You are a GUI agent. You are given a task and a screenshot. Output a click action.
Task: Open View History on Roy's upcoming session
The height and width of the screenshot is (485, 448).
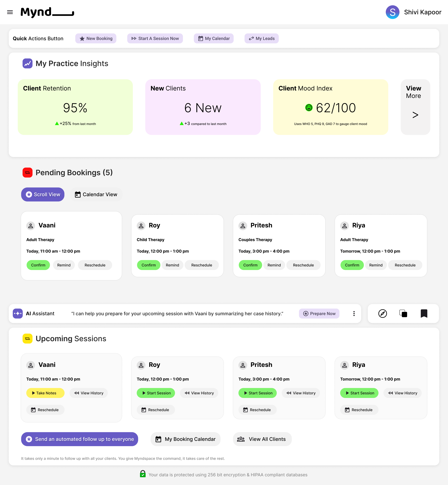click(x=199, y=393)
